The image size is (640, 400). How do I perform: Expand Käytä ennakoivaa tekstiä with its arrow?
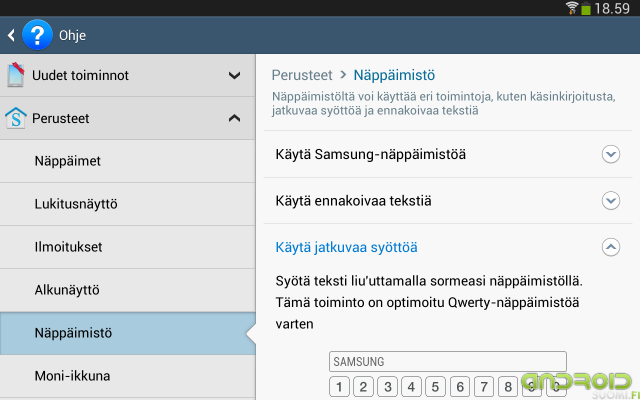pyautogui.click(x=611, y=201)
